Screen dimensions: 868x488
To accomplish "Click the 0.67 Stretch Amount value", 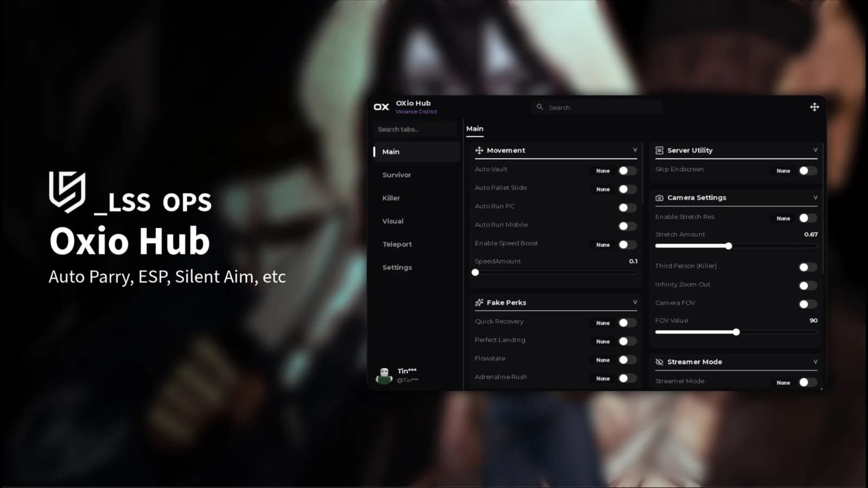I will (810, 234).
